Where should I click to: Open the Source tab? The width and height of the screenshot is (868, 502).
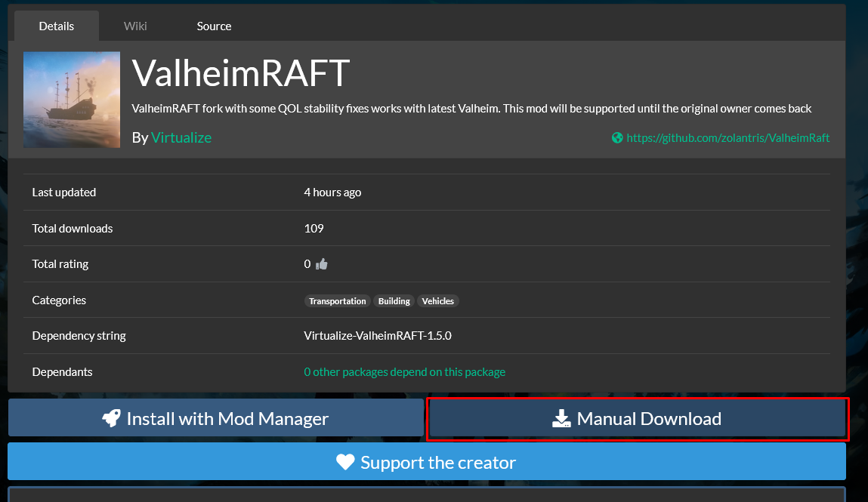[x=214, y=26]
